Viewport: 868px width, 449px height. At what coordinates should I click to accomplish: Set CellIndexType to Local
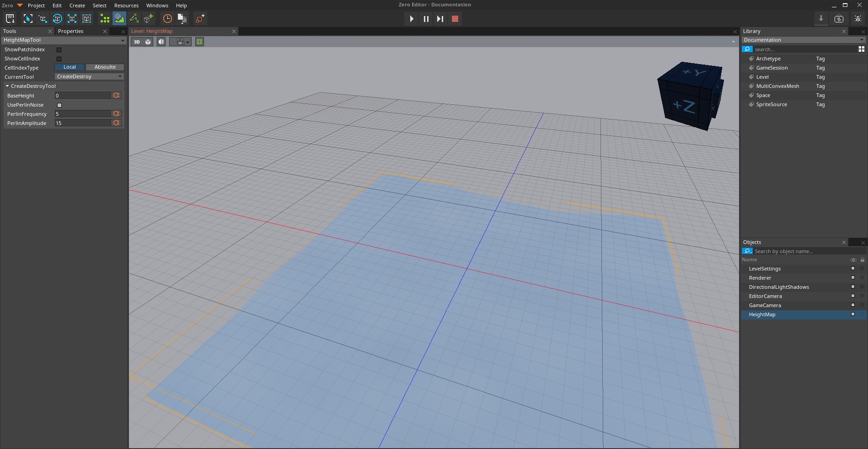(70, 67)
